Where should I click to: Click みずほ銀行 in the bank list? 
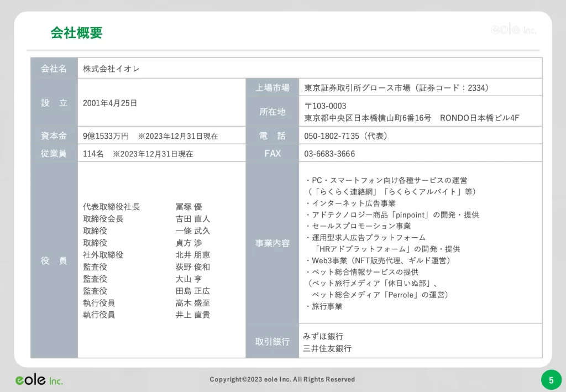pos(323,336)
